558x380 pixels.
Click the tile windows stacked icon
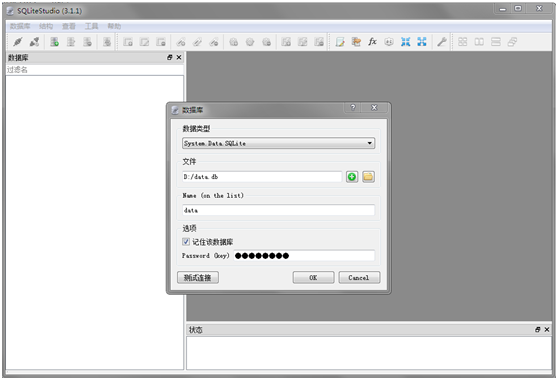pos(496,42)
